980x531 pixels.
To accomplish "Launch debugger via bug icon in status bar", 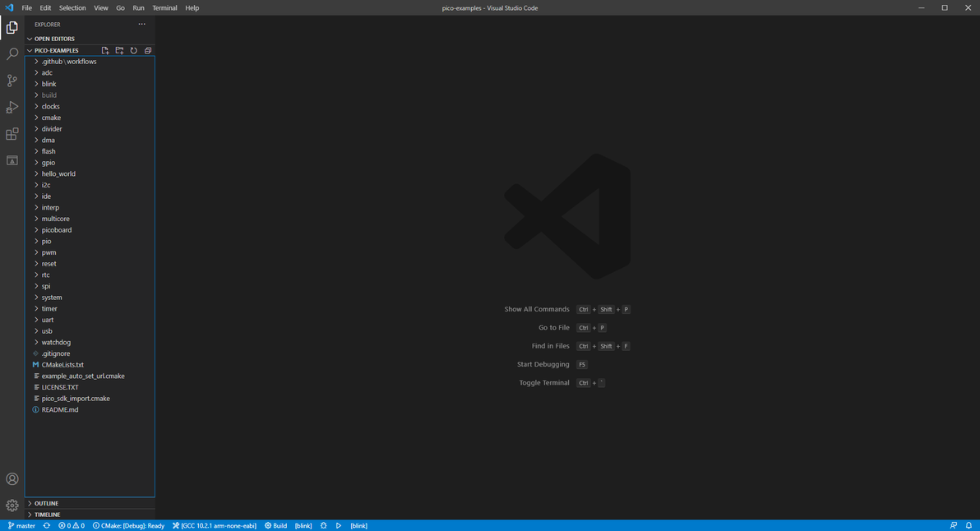I will click(x=324, y=526).
